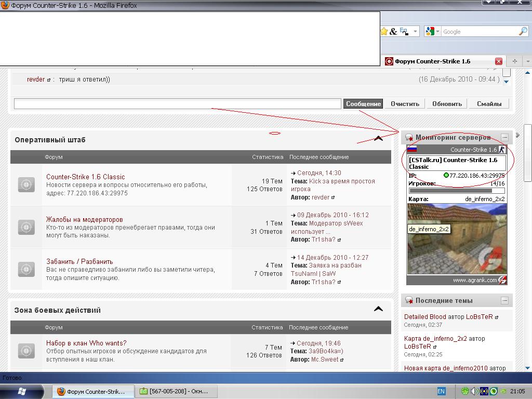Viewport: 532px width, 399px height.
Task: Open the Windows Start button
Action: tap(21, 391)
